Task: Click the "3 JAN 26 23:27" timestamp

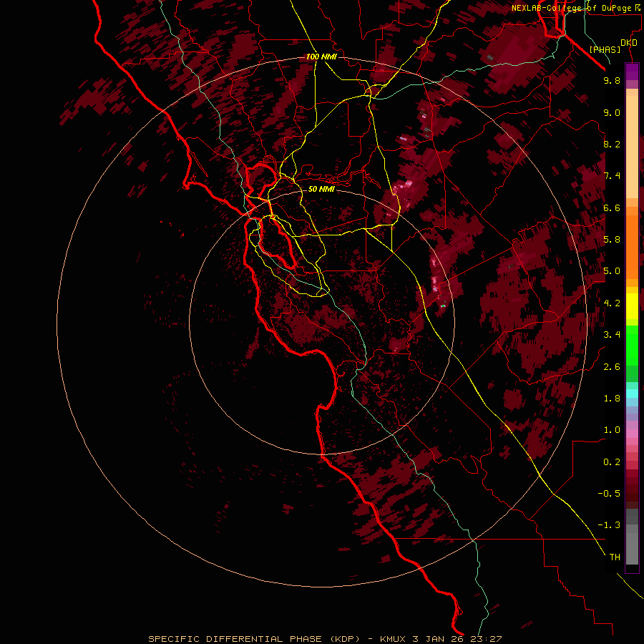Action: click(x=457, y=639)
